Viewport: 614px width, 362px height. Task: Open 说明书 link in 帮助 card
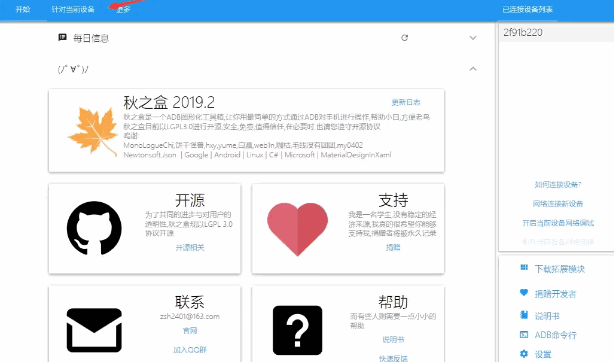pos(393,340)
